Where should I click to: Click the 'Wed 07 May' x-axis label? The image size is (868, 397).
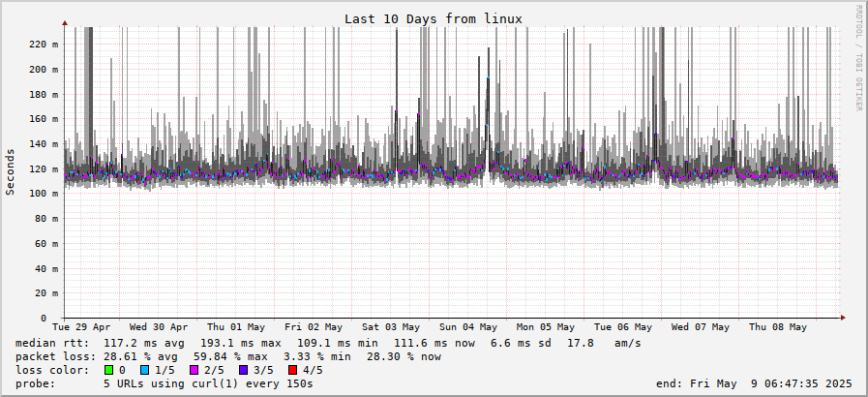(x=701, y=327)
